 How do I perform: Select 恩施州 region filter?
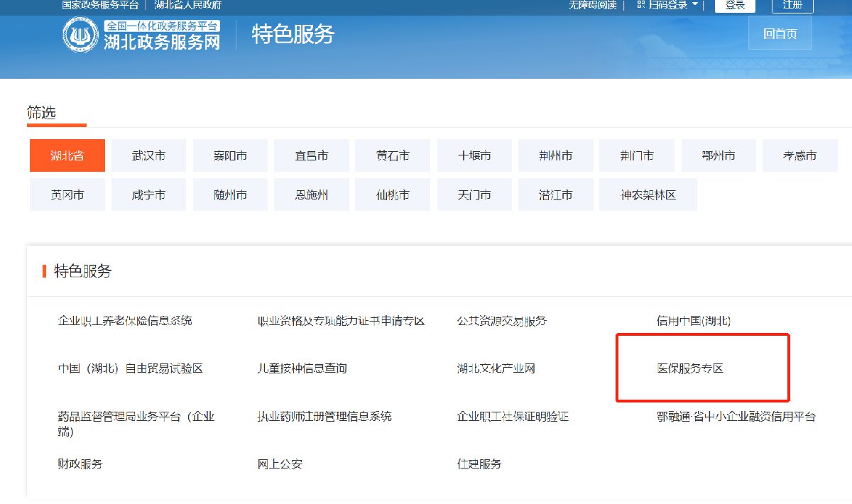point(312,195)
